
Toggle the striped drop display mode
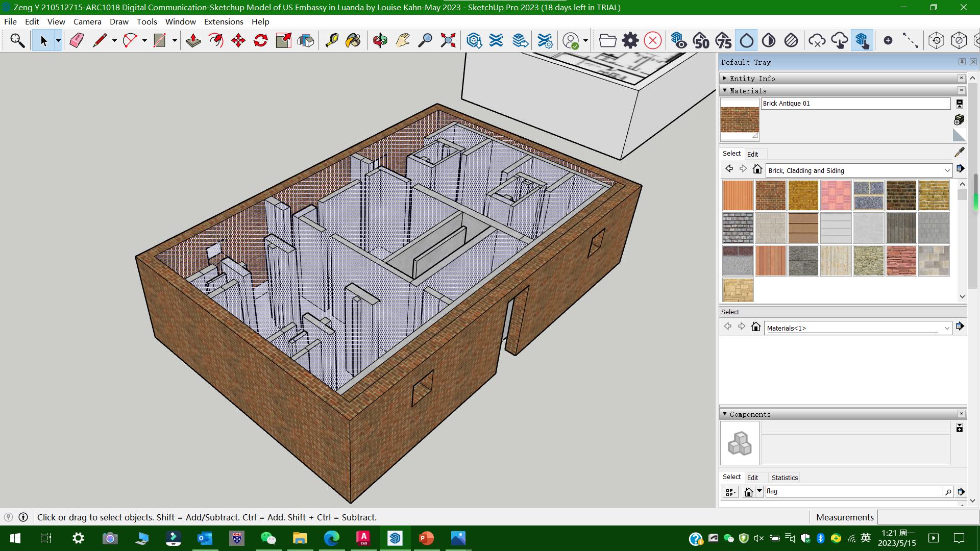pyautogui.click(x=791, y=40)
